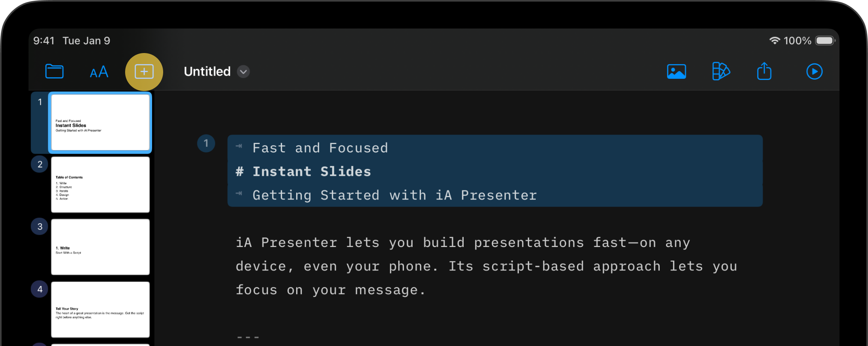Open the image library icon
The height and width of the screenshot is (346, 868).
(676, 72)
